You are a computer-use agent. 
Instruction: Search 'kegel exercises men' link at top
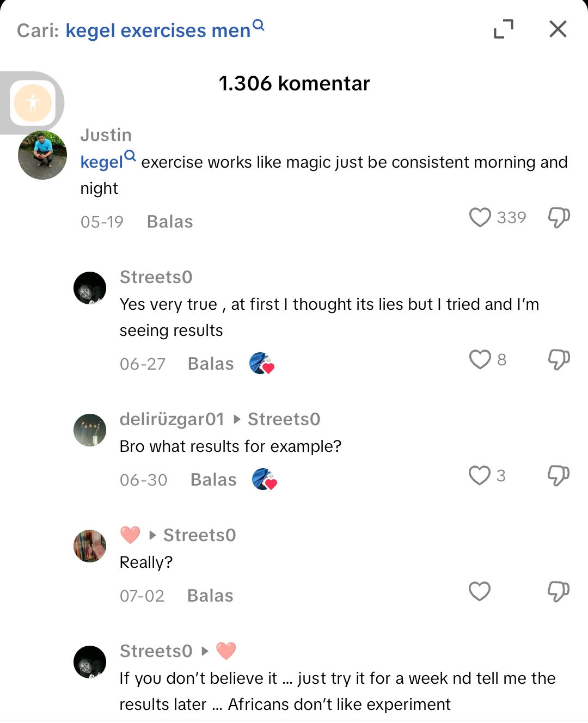click(158, 30)
